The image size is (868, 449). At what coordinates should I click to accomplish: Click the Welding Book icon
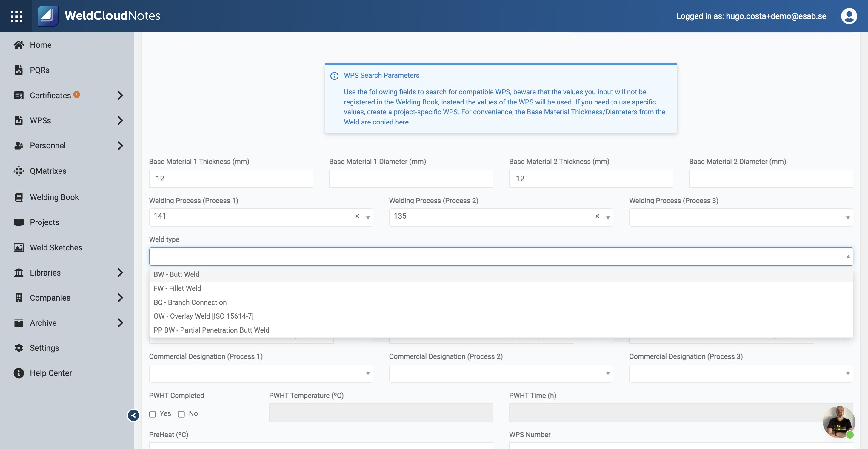tap(19, 197)
